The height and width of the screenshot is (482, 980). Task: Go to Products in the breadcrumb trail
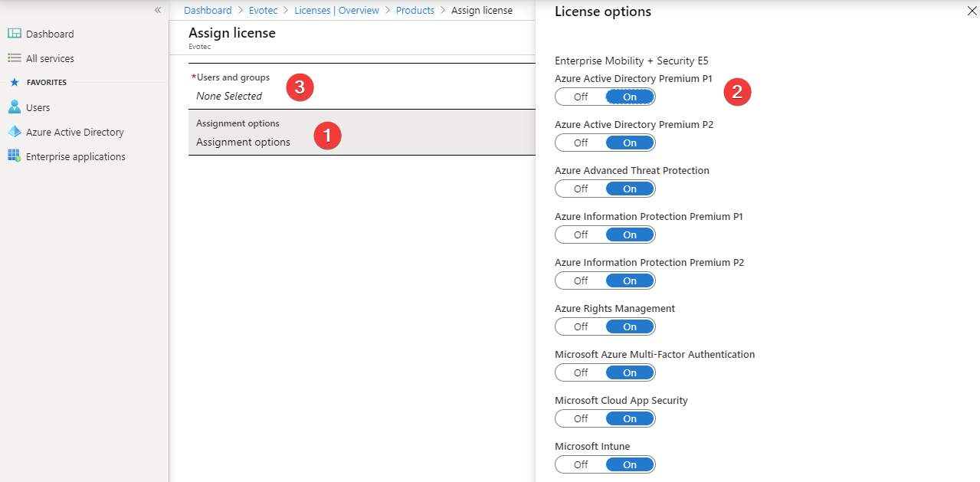pyautogui.click(x=415, y=10)
